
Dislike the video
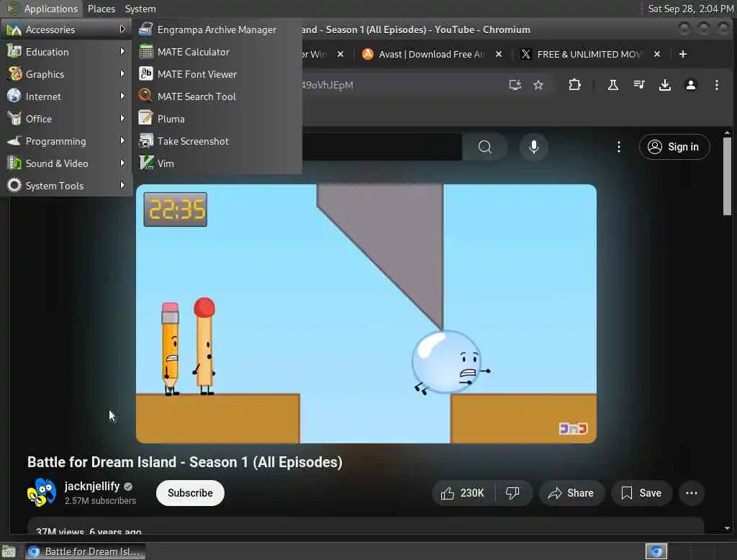click(x=512, y=493)
